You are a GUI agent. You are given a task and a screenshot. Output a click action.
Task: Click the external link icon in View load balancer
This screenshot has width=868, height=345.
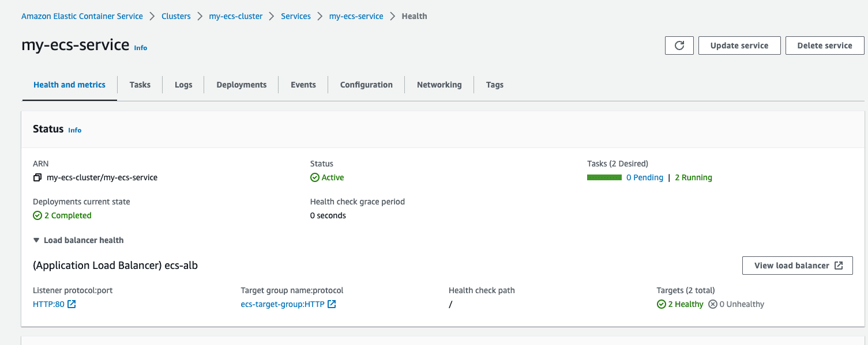tap(838, 265)
